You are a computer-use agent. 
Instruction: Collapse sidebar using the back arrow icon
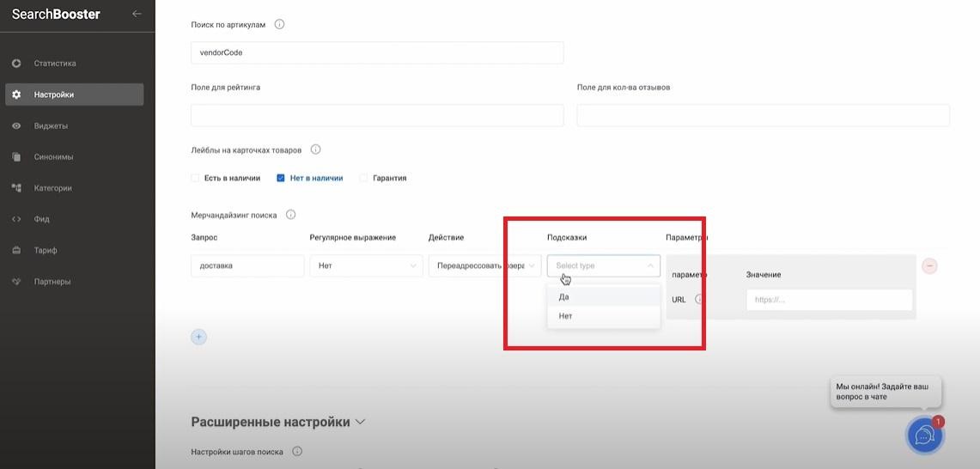click(x=137, y=14)
